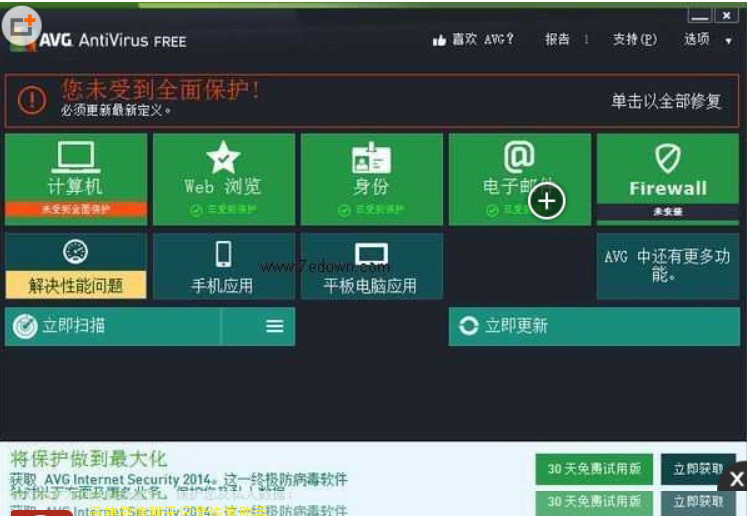Open the 手机应用 phone icon
747x516 pixels.
click(223, 254)
